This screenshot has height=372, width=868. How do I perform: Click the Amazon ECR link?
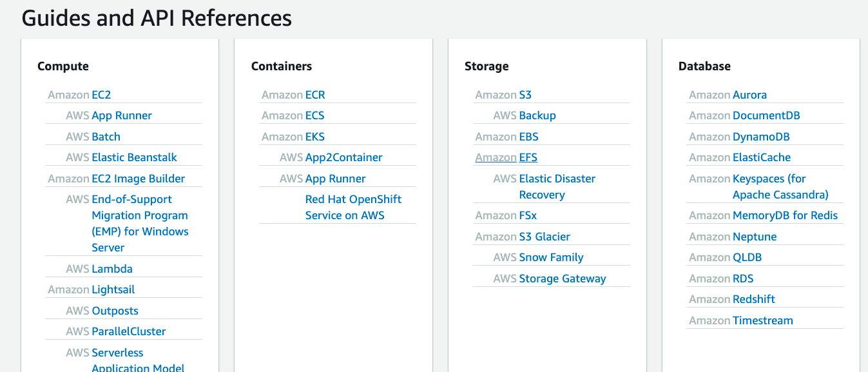tap(314, 95)
